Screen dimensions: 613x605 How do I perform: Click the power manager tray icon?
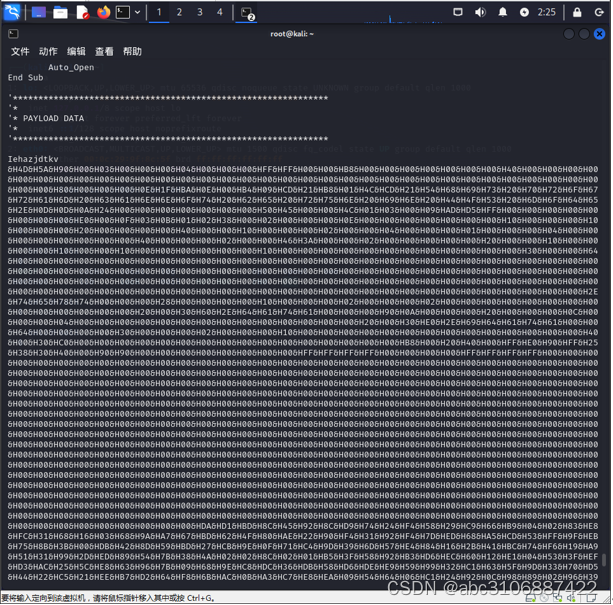point(524,13)
